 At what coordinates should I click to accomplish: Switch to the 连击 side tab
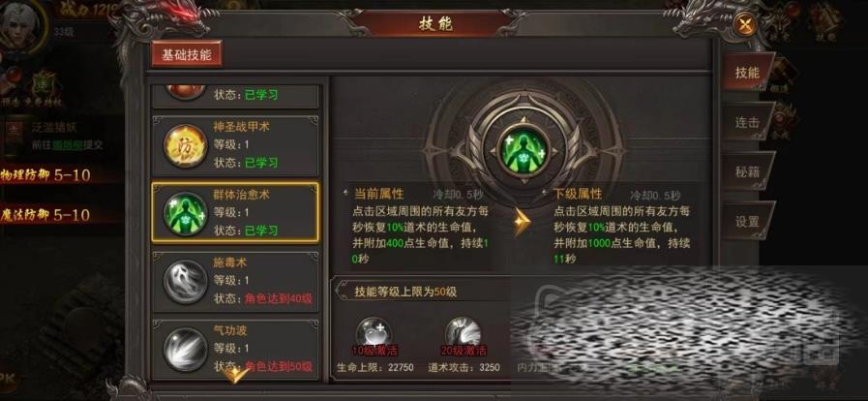[747, 122]
